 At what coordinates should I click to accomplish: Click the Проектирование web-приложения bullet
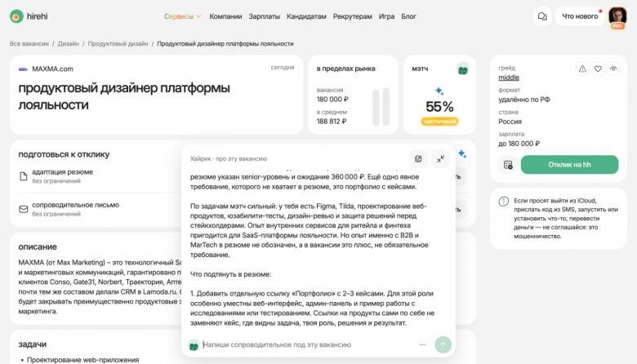click(x=82, y=360)
